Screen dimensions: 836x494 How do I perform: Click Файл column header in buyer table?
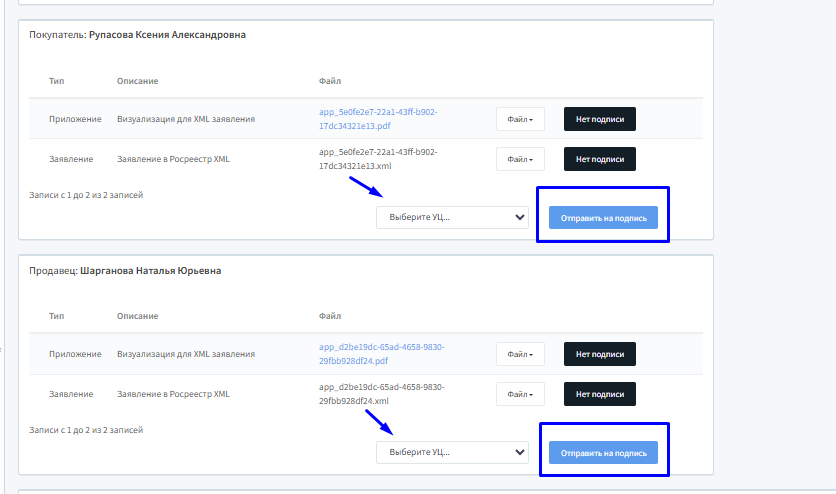(330, 81)
